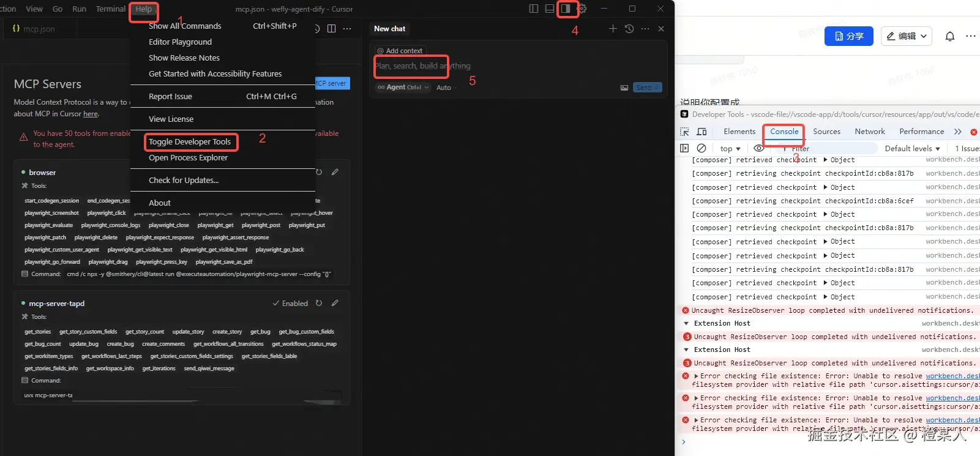Edit the browser MCP server
The width and height of the screenshot is (980, 456).
(335, 172)
